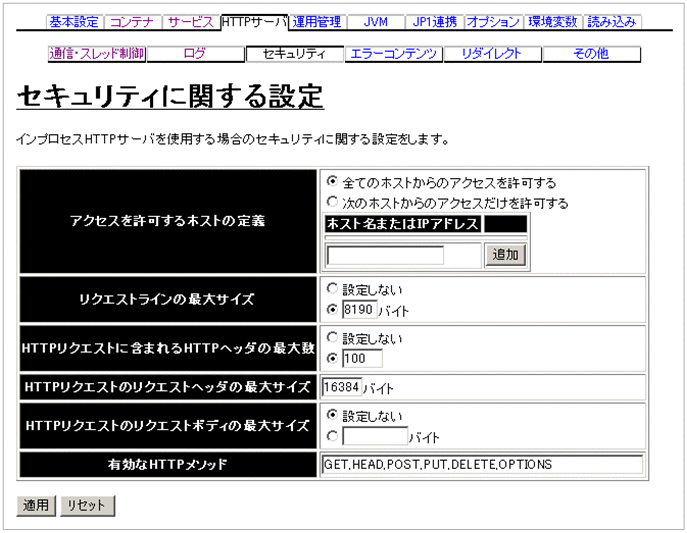The width and height of the screenshot is (687, 533).
Task: Select the radio button beside the 100 field
Action: click(333, 358)
